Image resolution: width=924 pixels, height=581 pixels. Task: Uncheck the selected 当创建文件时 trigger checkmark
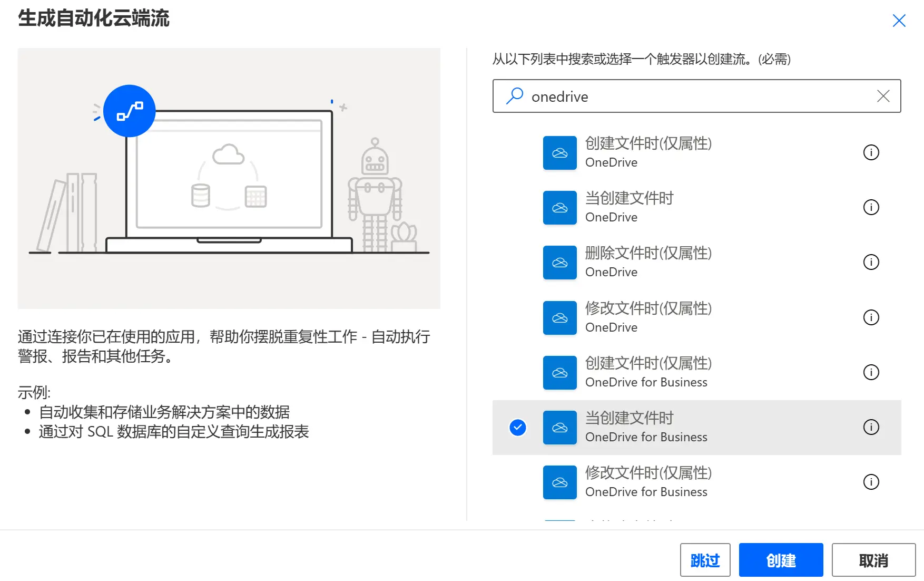click(518, 428)
